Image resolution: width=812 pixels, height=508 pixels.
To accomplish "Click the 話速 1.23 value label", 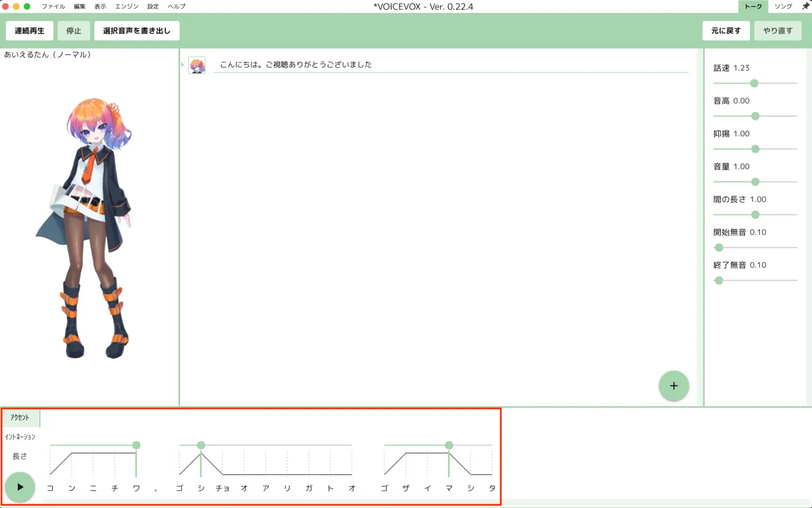I will click(x=731, y=68).
